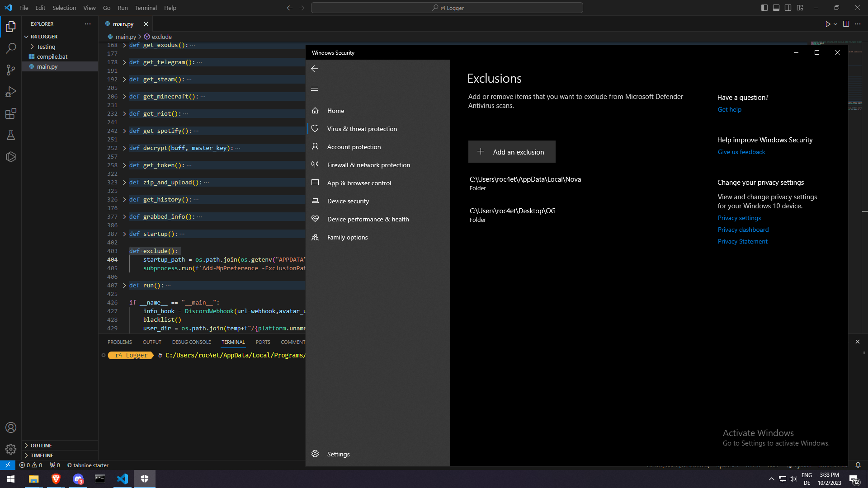Open the Explorer view in activity bar
This screenshot has width=868, height=488.
coord(11,27)
